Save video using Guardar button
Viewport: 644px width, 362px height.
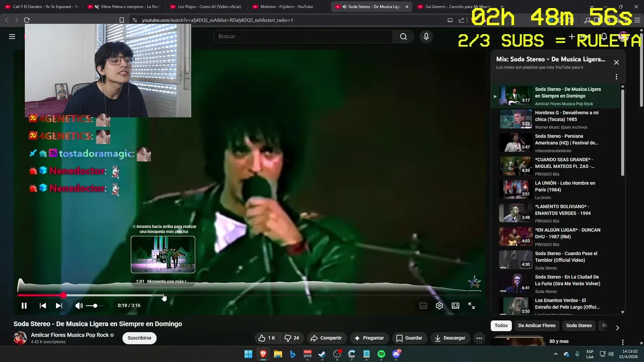pos(409,338)
